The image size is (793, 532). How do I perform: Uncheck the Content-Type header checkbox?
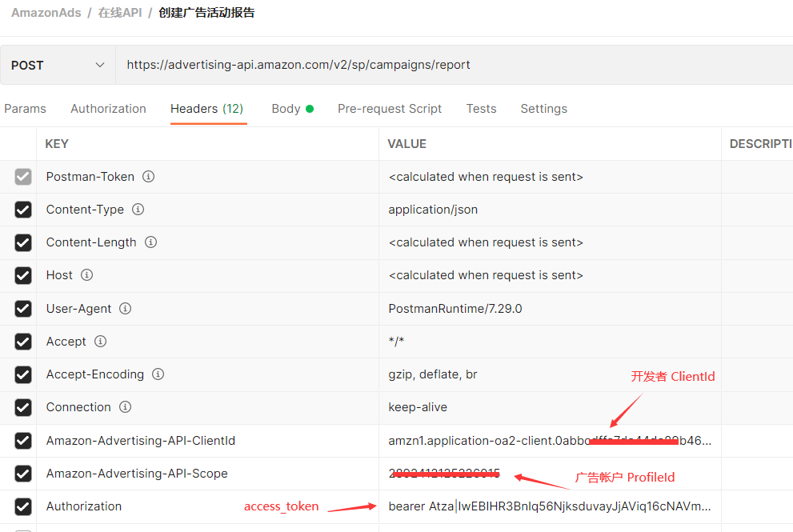coord(23,210)
